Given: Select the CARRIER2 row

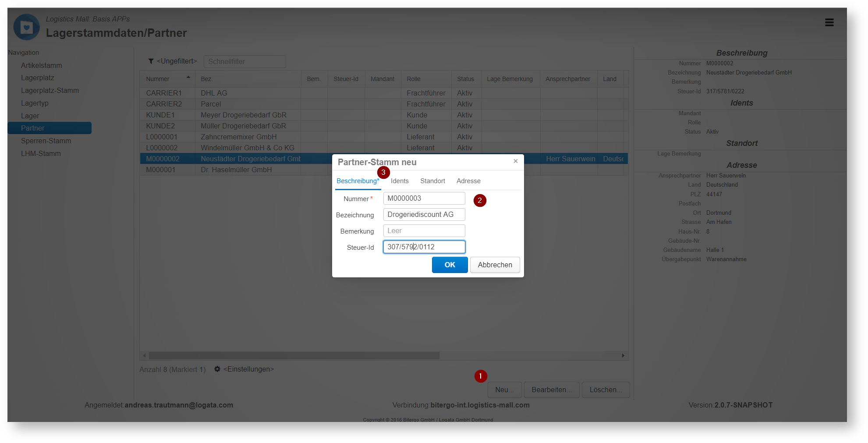Looking at the screenshot, I should [384, 104].
